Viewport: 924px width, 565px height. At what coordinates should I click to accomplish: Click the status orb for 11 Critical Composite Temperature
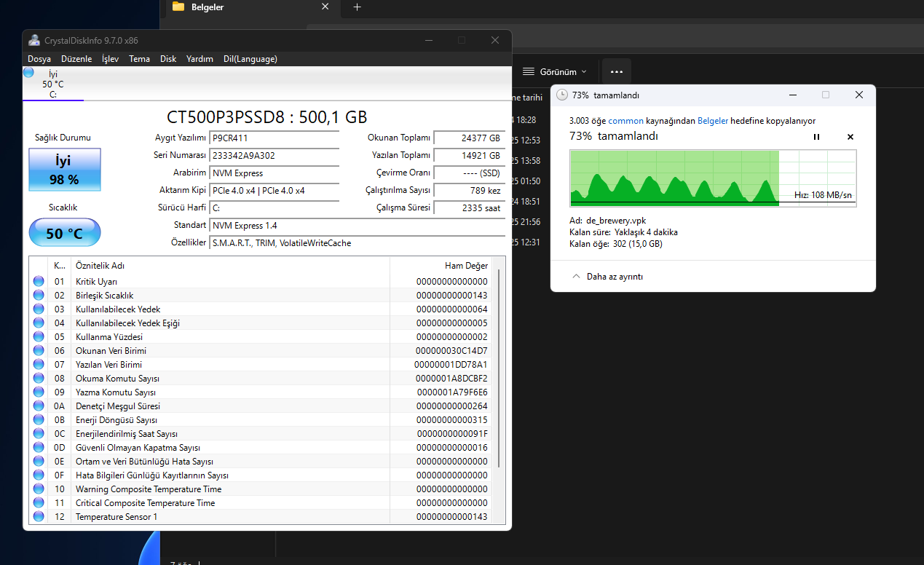click(x=39, y=503)
